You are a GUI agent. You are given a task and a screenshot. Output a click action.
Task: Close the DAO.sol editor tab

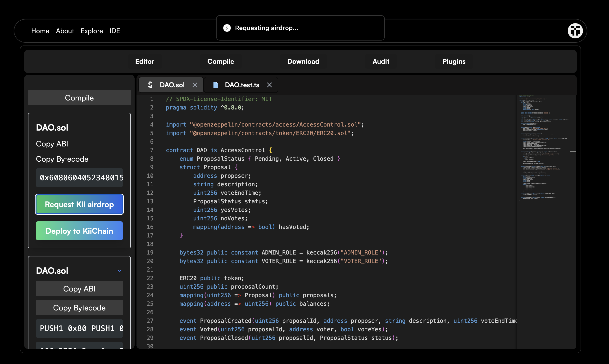pos(195,85)
